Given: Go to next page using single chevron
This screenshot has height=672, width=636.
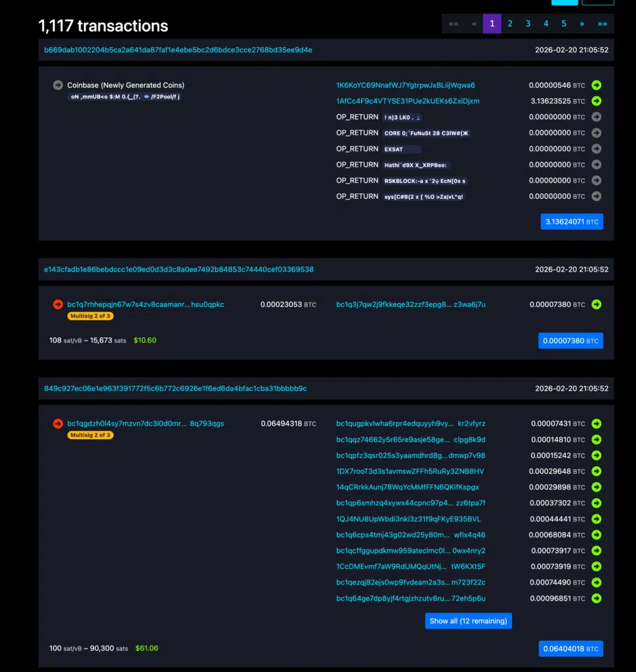Looking at the screenshot, I should click(582, 24).
